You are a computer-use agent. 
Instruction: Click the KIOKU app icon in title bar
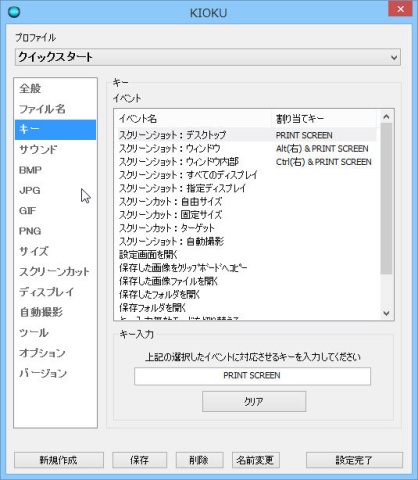[x=14, y=12]
